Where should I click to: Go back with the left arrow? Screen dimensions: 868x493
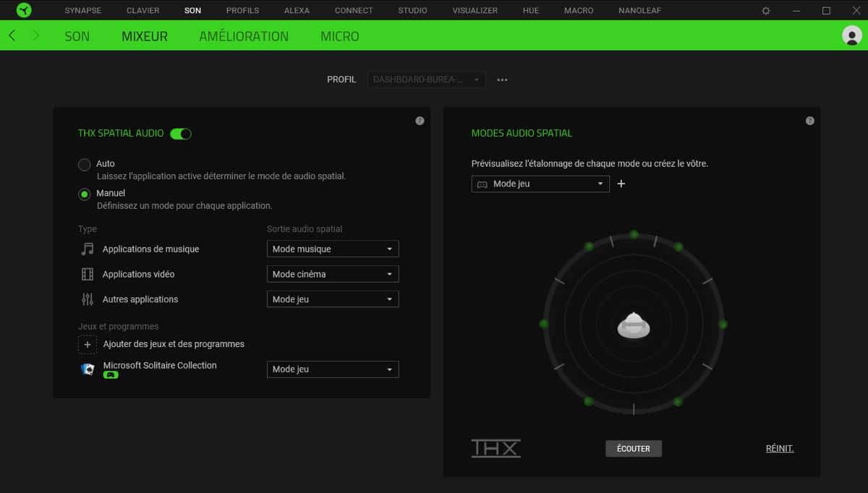point(12,35)
